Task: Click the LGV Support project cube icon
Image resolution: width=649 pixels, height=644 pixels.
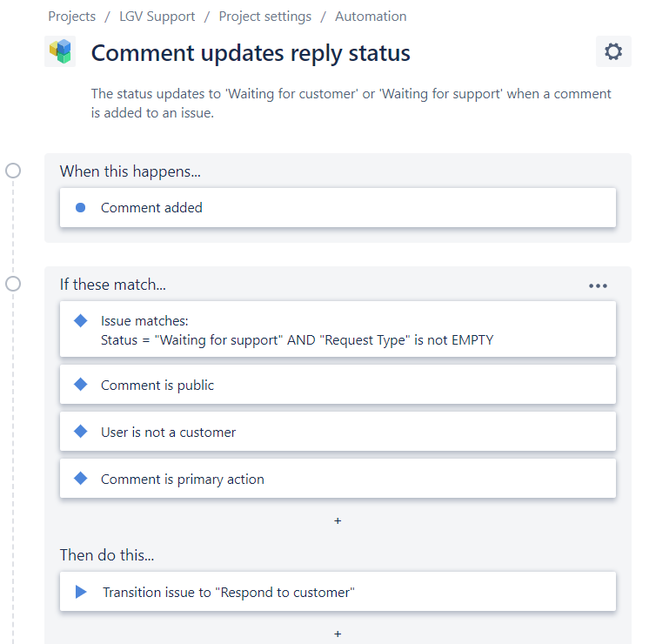Action: 60,52
